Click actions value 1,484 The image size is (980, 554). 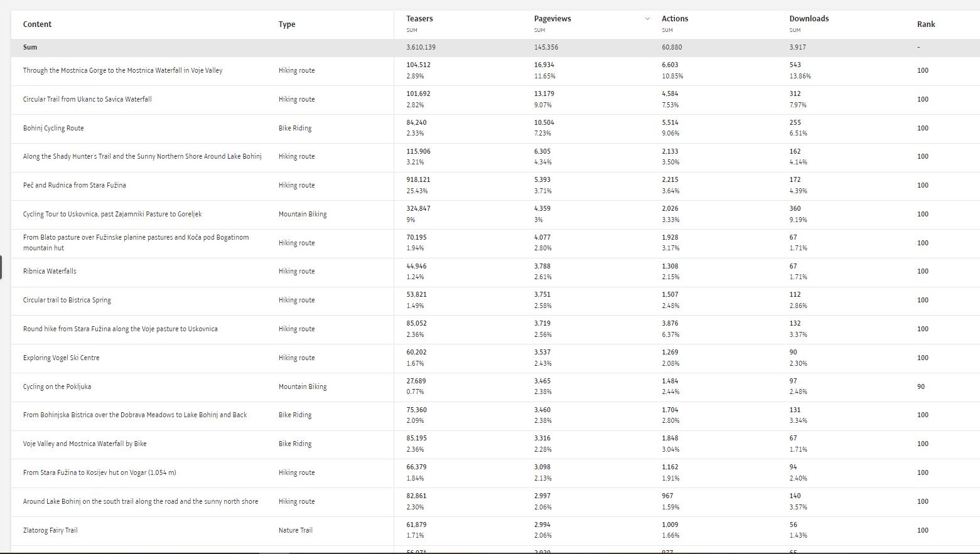tap(670, 381)
